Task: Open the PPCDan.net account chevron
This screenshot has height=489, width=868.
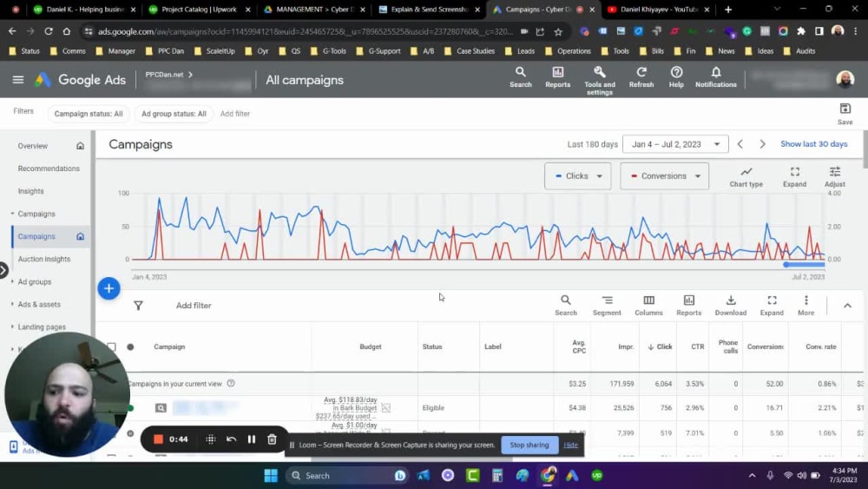Action: pyautogui.click(x=190, y=74)
